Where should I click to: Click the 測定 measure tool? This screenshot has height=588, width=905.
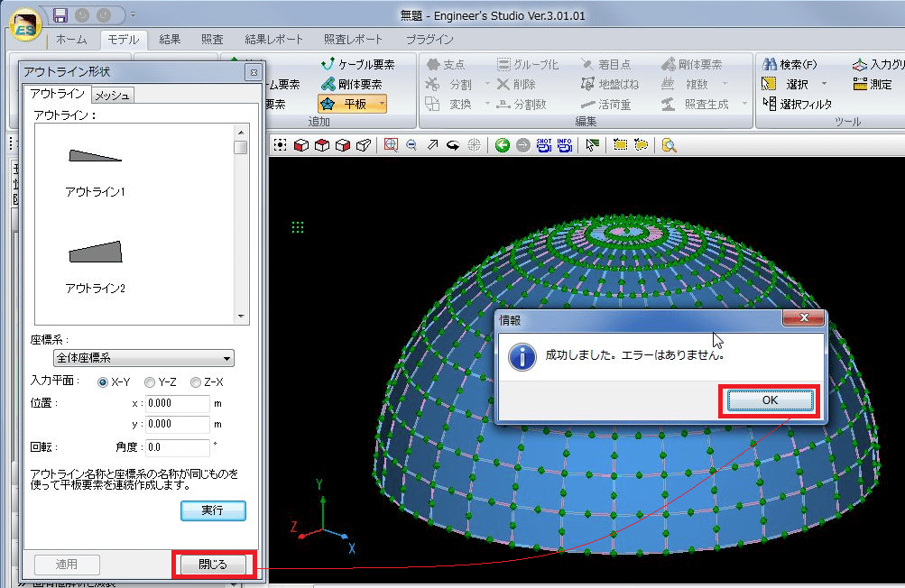click(873, 85)
